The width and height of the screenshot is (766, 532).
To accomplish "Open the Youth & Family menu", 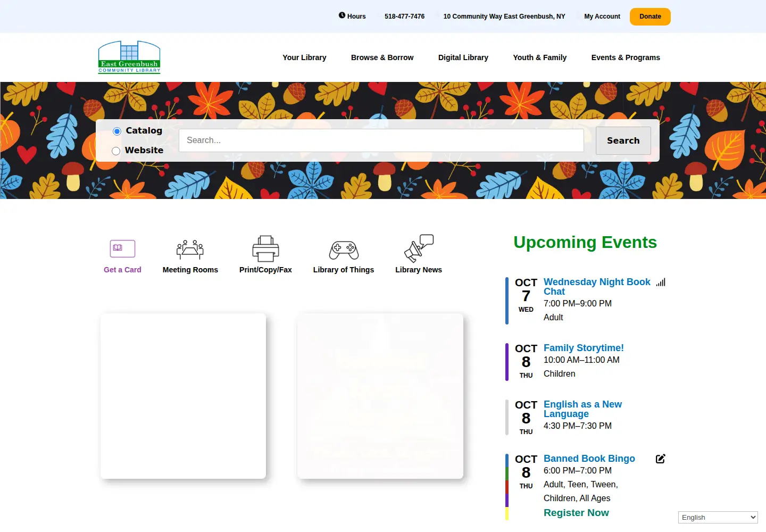I will coord(540,57).
